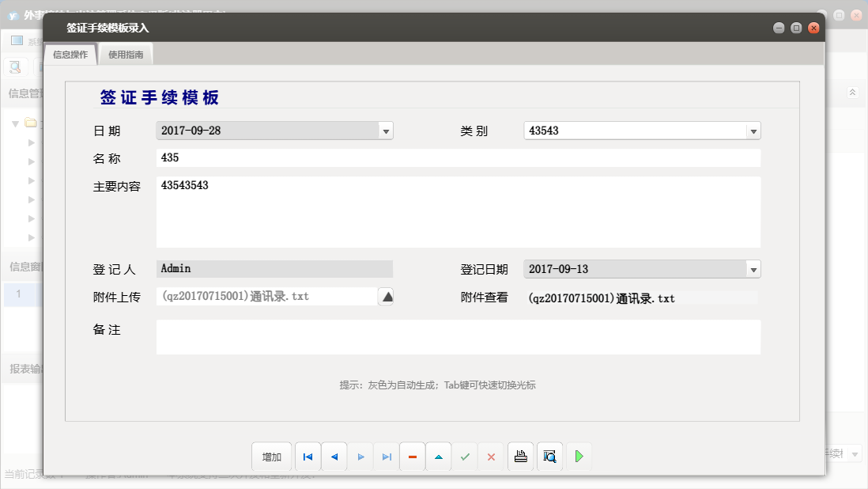The image size is (868, 489).
Task: Cancel changes with the red X
Action: pyautogui.click(x=491, y=457)
